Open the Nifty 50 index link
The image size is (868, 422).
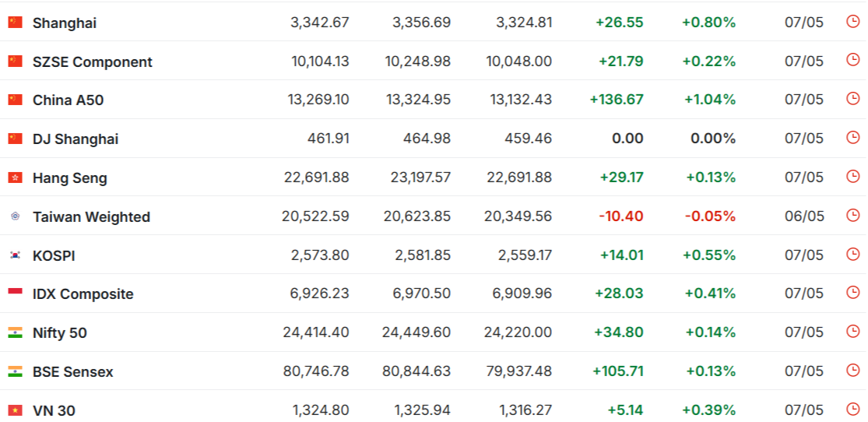pos(60,332)
